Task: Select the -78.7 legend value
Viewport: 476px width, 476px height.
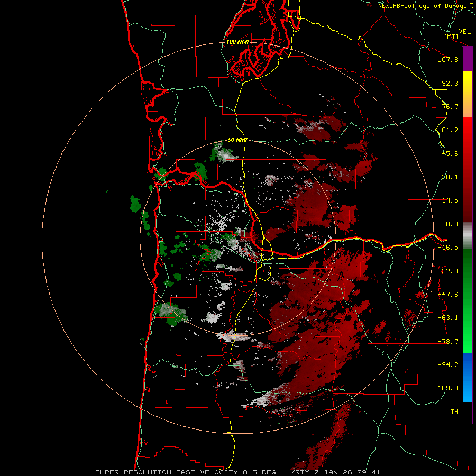Action: coord(448,342)
